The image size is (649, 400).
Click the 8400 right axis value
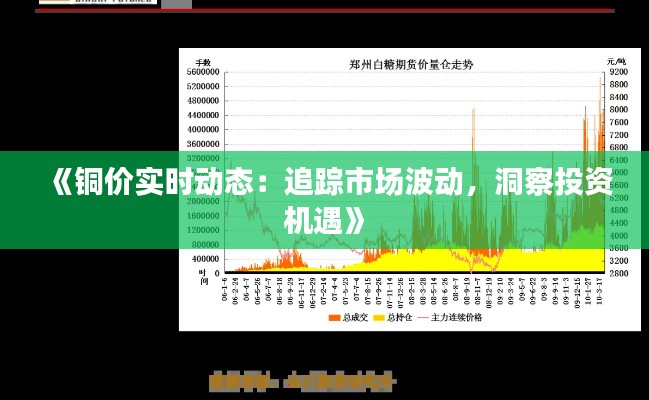click(x=619, y=97)
